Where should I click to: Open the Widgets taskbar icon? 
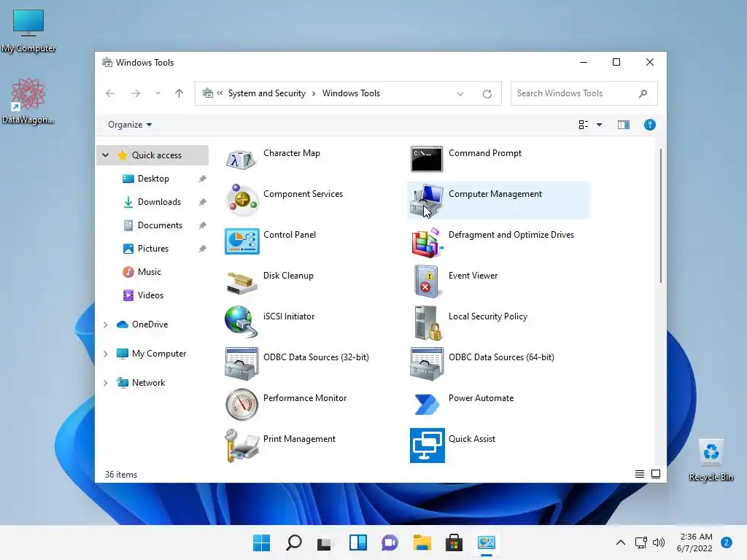pos(357,542)
